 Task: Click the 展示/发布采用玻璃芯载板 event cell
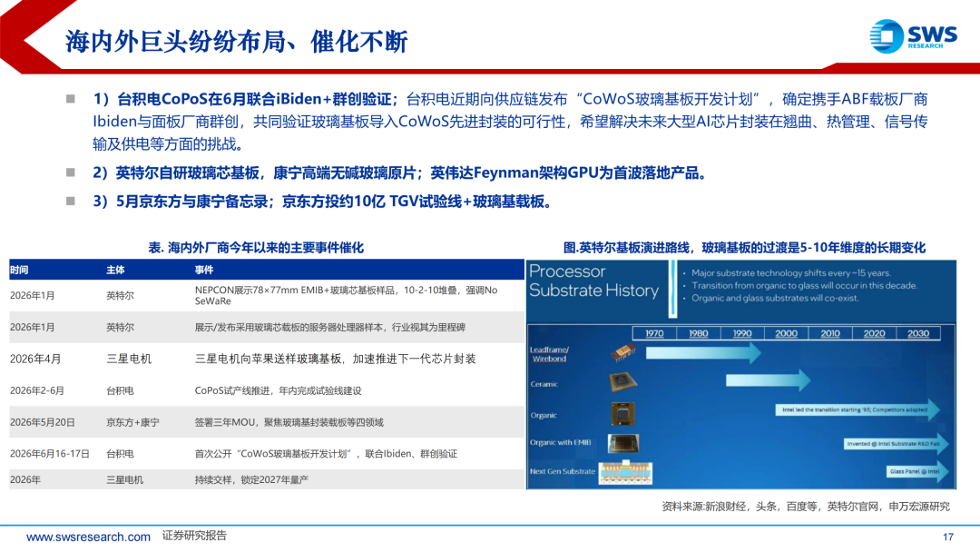(x=330, y=327)
